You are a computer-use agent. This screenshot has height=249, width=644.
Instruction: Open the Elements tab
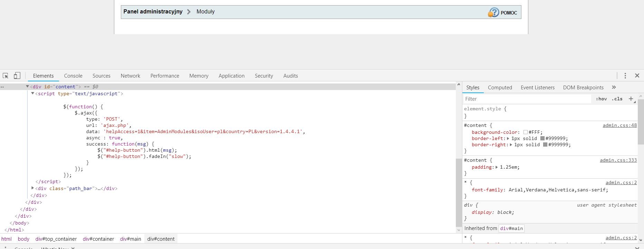coord(43,76)
